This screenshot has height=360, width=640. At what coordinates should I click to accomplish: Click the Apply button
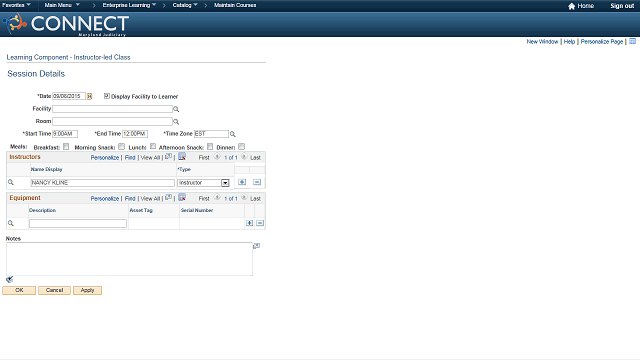tap(87, 290)
